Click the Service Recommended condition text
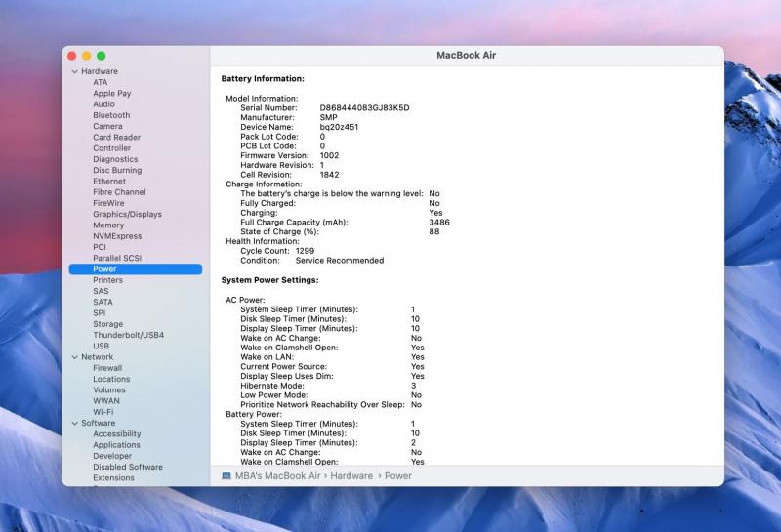 [x=340, y=261]
